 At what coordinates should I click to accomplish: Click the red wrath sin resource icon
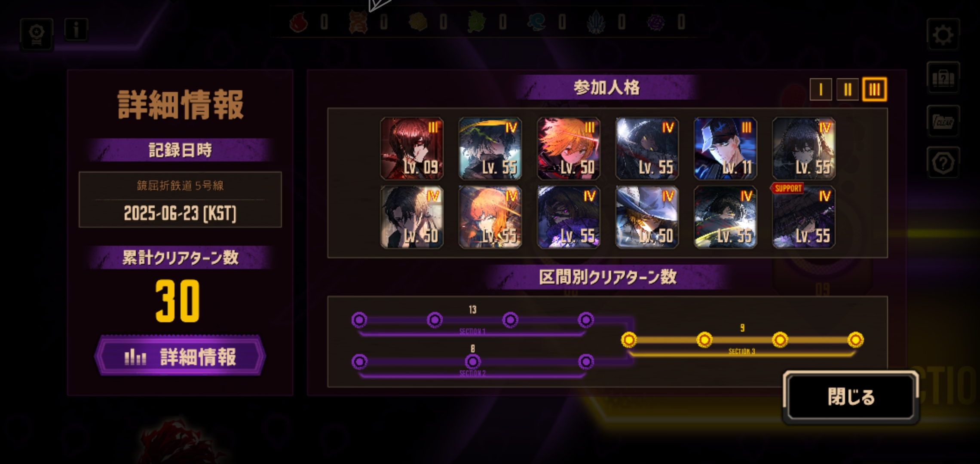298,22
